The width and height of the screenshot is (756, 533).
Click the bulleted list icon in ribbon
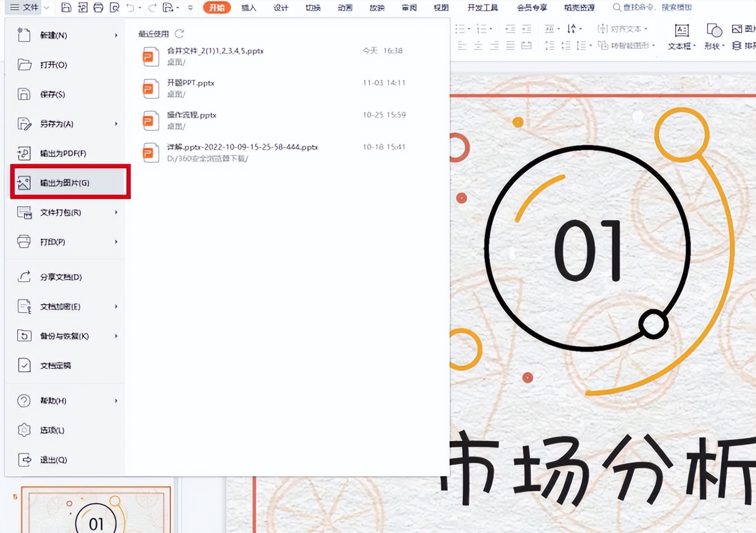click(460, 28)
